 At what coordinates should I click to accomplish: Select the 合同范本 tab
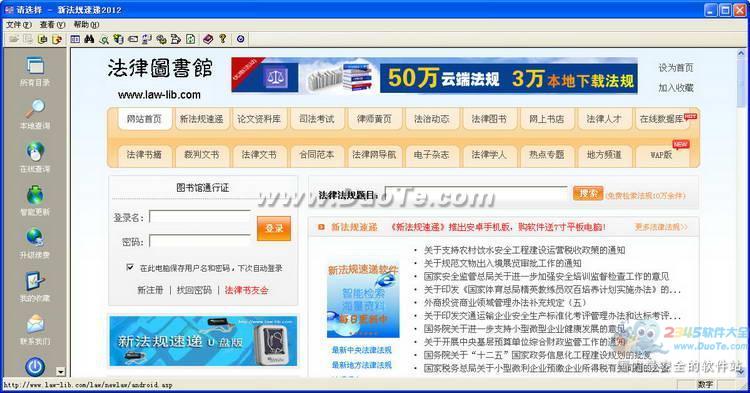[316, 155]
